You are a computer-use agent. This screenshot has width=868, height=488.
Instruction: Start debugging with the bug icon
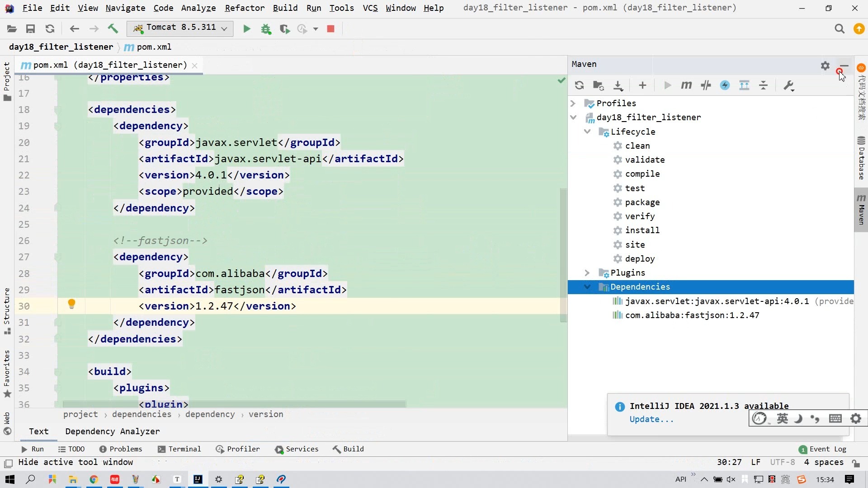pyautogui.click(x=266, y=28)
